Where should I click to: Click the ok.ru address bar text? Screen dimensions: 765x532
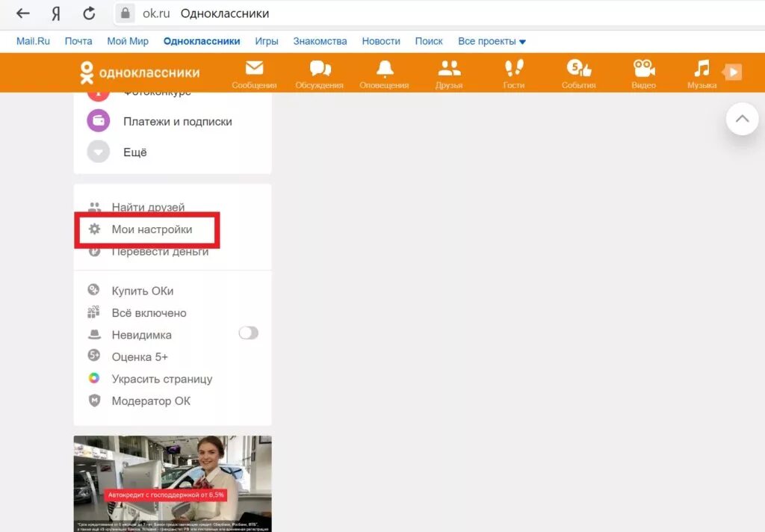[156, 13]
